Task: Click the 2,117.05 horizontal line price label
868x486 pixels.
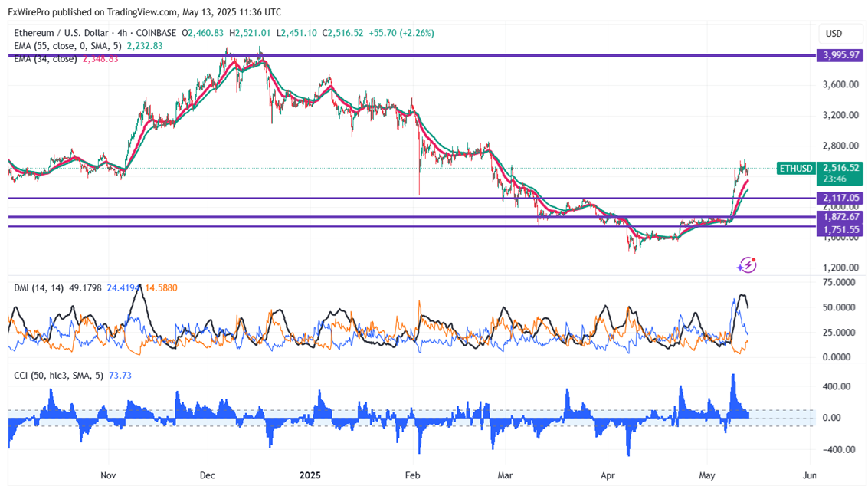Action: [840, 198]
